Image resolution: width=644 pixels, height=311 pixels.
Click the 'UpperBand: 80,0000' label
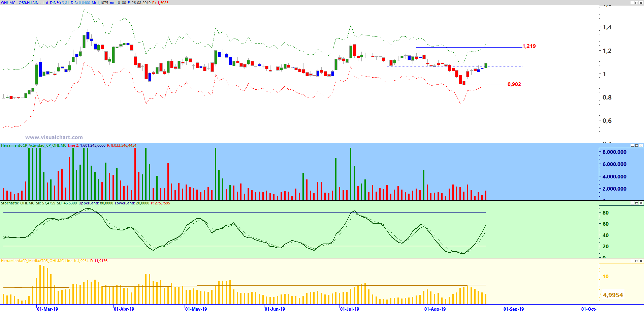pyautogui.click(x=96, y=203)
